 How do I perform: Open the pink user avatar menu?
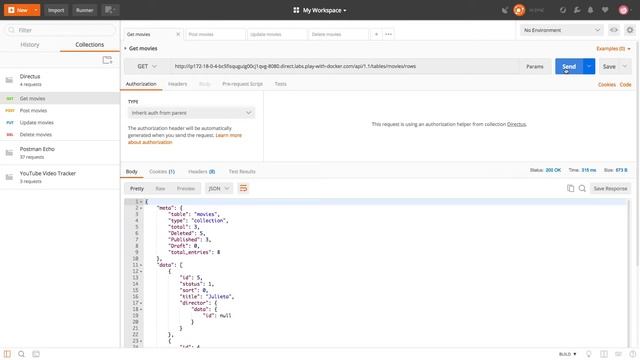click(623, 10)
